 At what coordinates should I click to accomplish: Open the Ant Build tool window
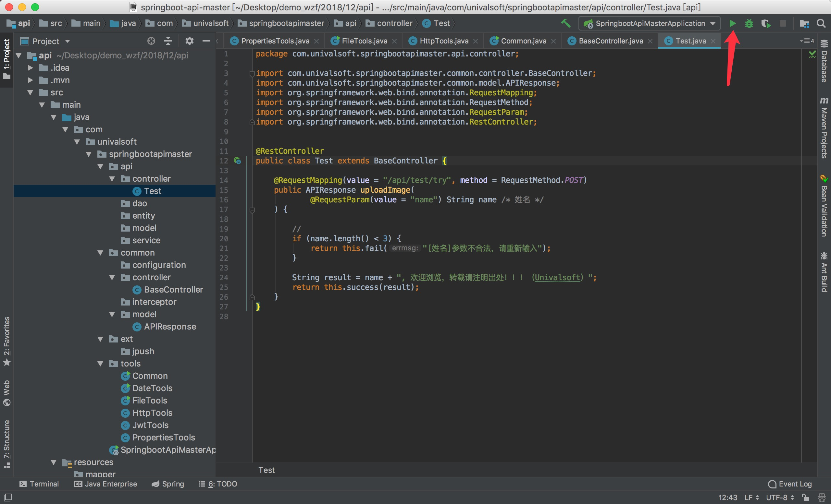tap(824, 271)
